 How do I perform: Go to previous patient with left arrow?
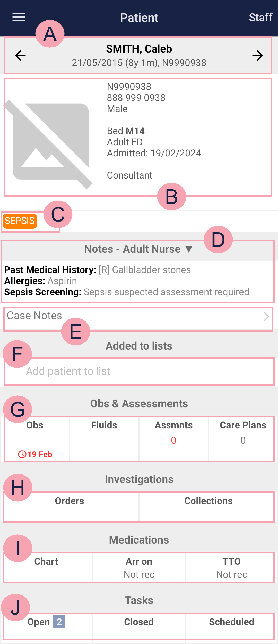click(x=20, y=55)
